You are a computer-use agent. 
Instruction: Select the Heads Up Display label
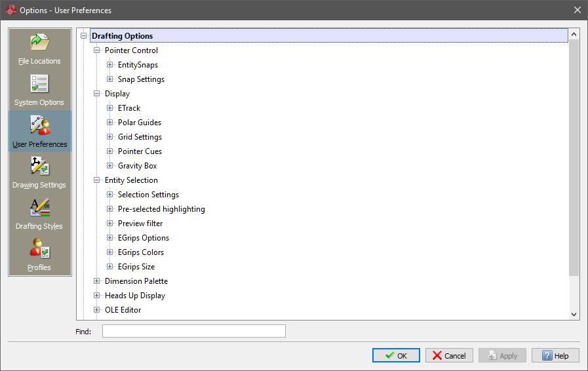pos(135,296)
